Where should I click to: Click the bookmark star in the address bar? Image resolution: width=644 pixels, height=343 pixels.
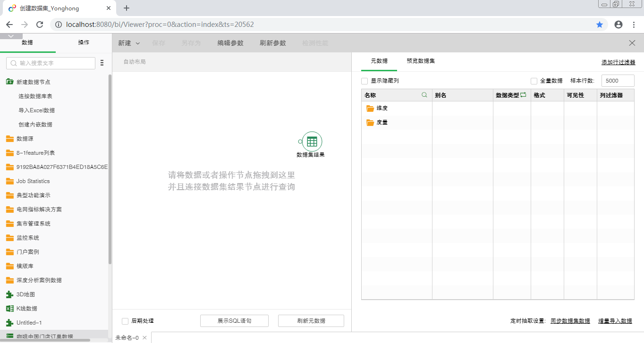[600, 24]
